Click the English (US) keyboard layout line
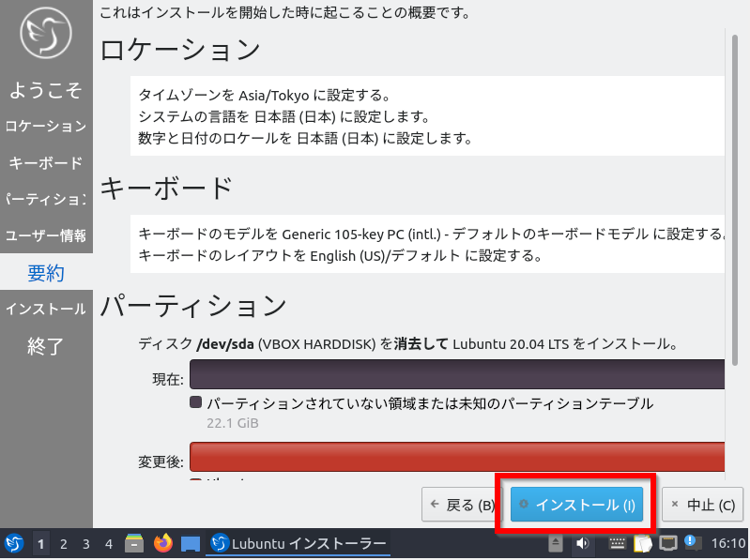The image size is (750, 560). pyautogui.click(x=340, y=256)
